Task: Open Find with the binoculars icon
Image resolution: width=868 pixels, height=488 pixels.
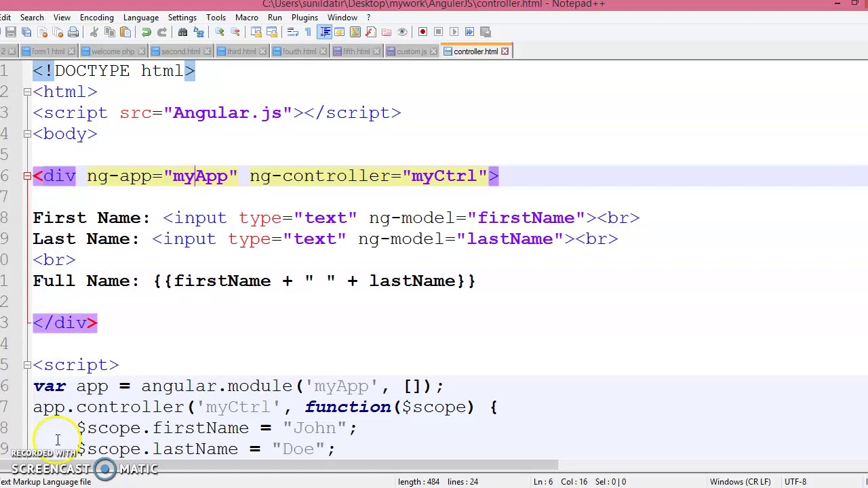Action: 182,32
